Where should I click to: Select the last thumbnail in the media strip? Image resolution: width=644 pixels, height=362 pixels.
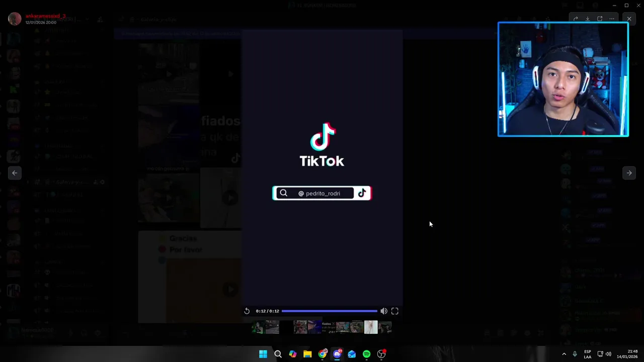pyautogui.click(x=385, y=327)
